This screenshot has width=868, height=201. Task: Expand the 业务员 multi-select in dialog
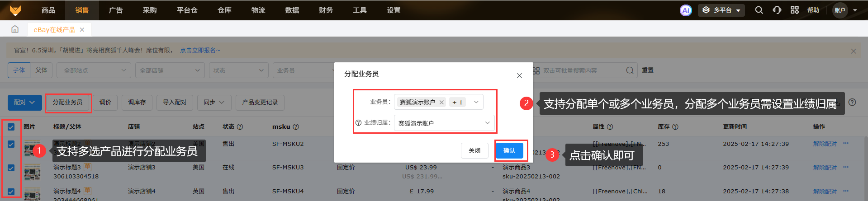pos(476,102)
